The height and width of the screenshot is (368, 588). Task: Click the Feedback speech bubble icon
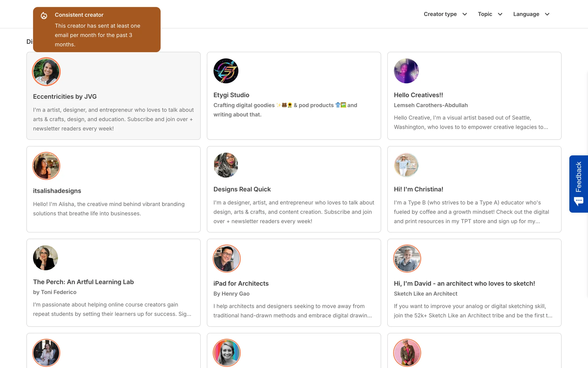[579, 201]
